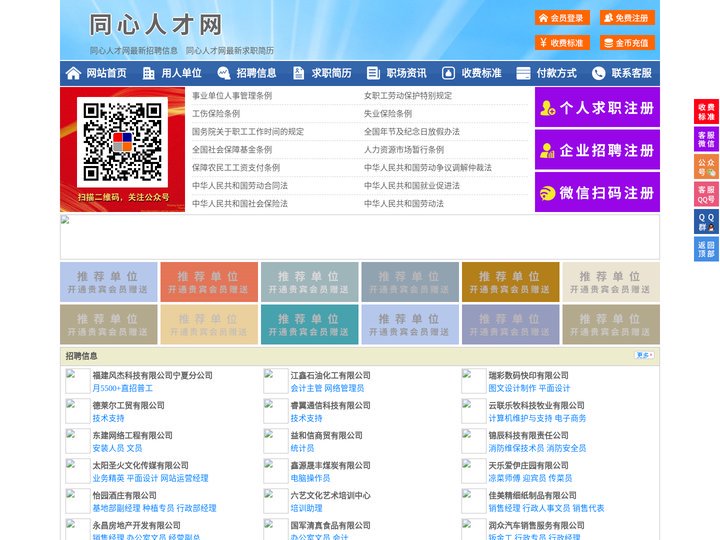The width and height of the screenshot is (720, 540).
Task: Open 国务院关于职工工作时间的规定 link
Action: tap(248, 131)
